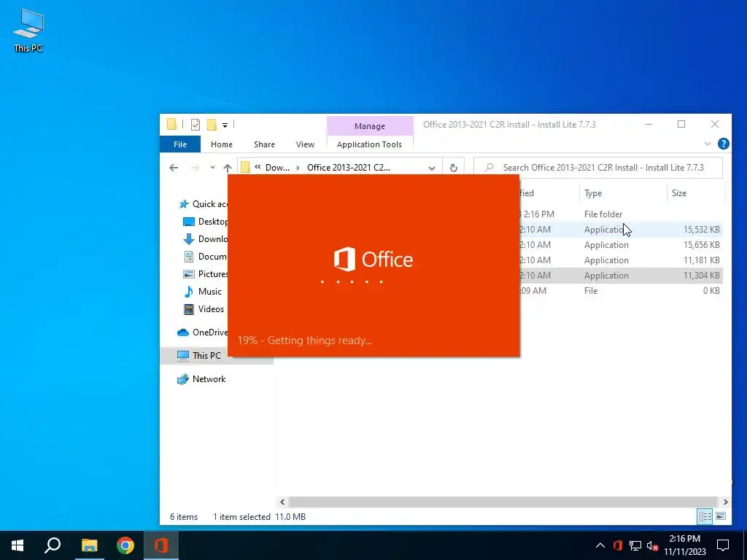This screenshot has height=560, width=747.
Task: Switch to the View ribbon tab
Action: pos(305,144)
